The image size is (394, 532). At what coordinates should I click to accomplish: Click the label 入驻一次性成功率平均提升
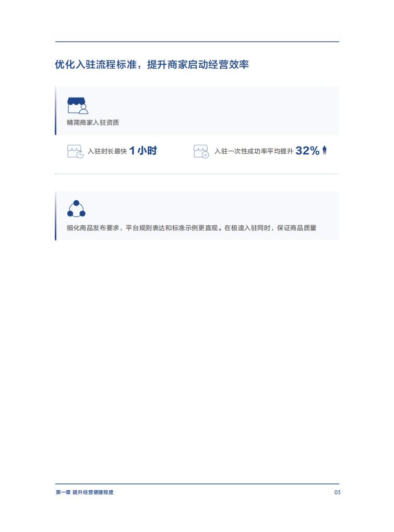tap(254, 151)
